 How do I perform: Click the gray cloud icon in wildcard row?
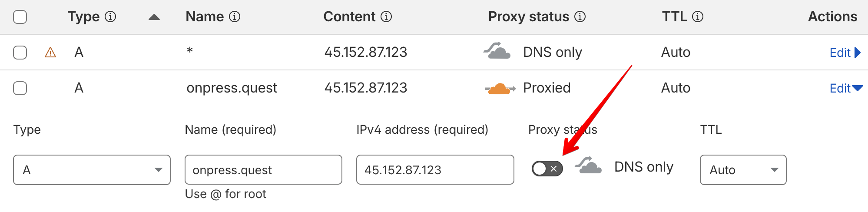pos(497,51)
